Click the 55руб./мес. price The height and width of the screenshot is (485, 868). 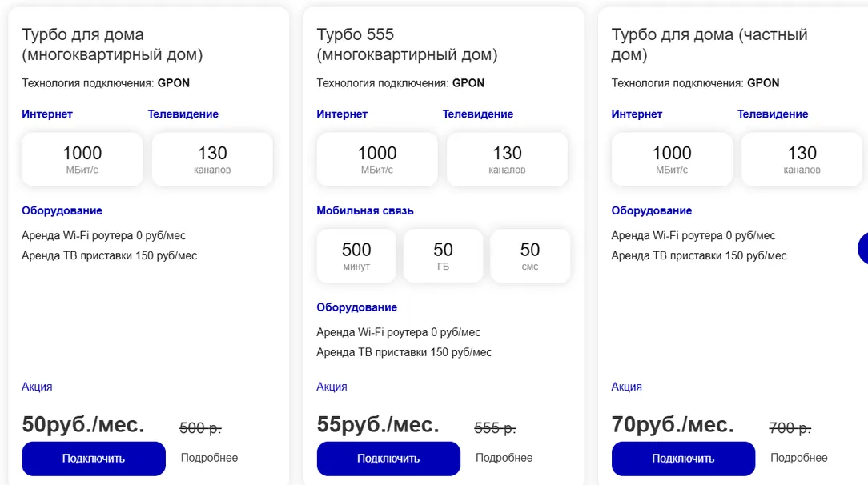pyautogui.click(x=377, y=425)
